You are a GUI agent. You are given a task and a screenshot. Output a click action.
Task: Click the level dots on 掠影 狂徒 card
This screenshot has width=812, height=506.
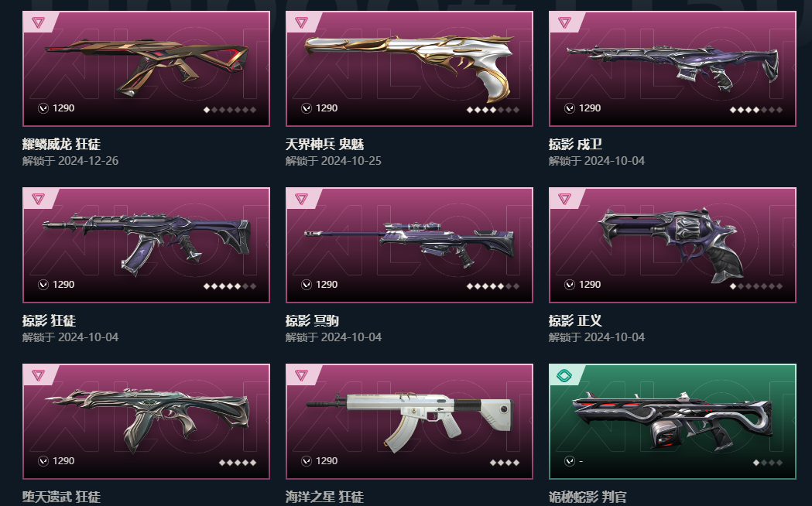[x=230, y=286]
